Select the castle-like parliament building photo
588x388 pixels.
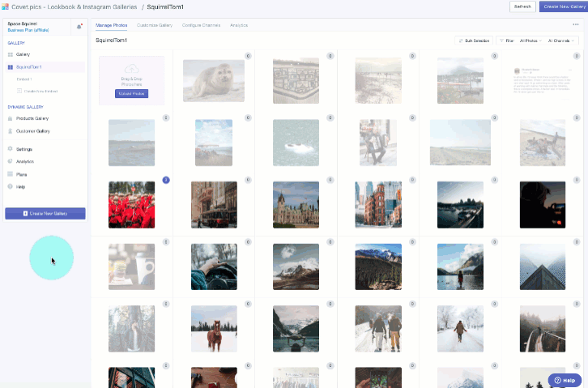tap(296, 205)
